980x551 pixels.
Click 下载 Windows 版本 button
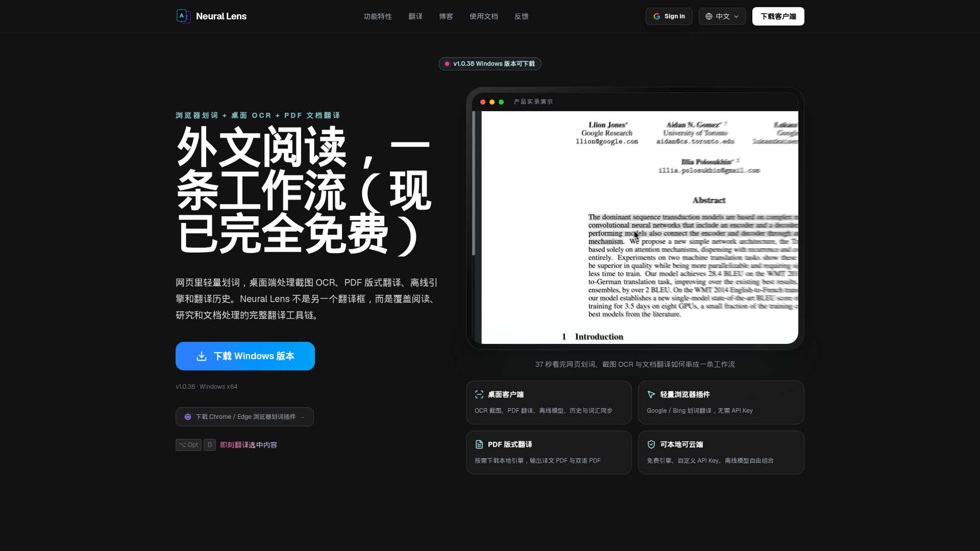tap(245, 356)
